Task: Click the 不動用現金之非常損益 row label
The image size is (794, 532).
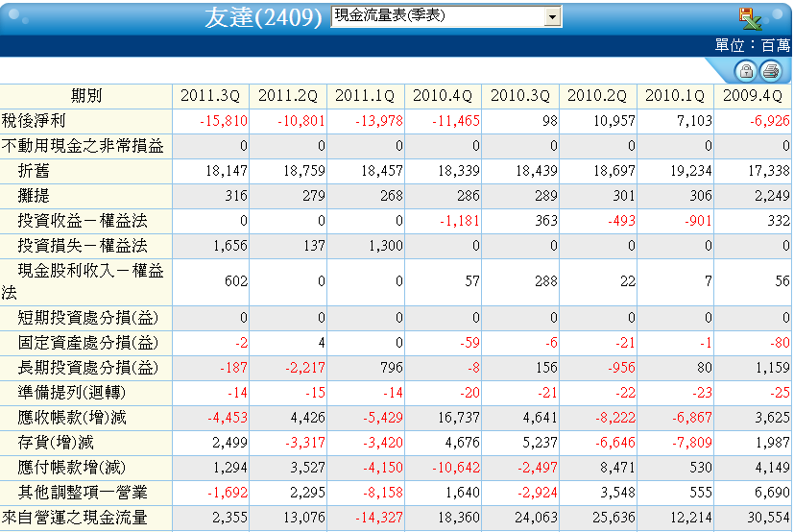Action: pos(83,146)
